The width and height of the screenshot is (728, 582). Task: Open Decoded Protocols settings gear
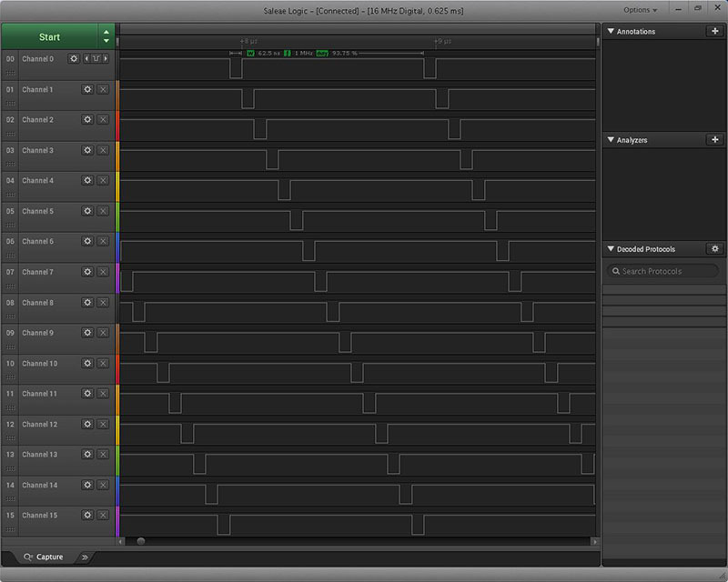[714, 249]
